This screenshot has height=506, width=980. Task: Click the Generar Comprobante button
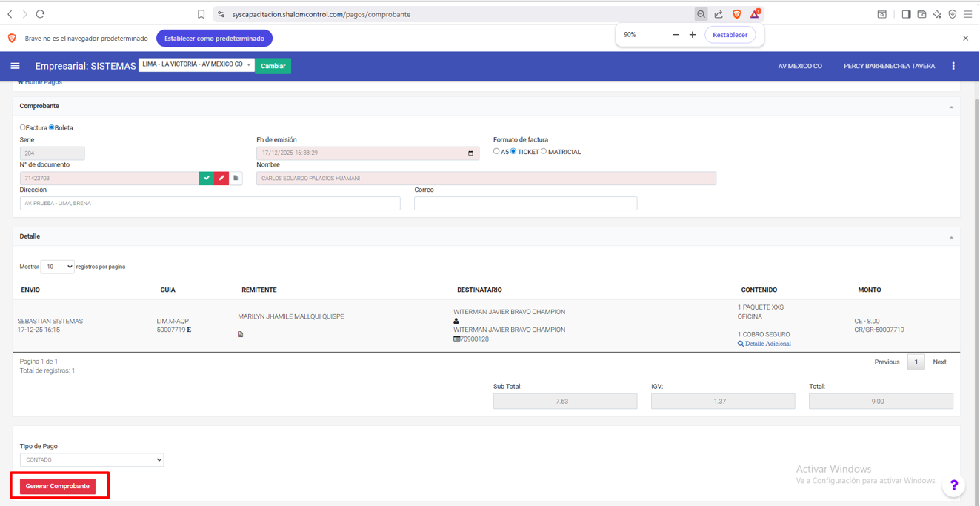point(58,486)
